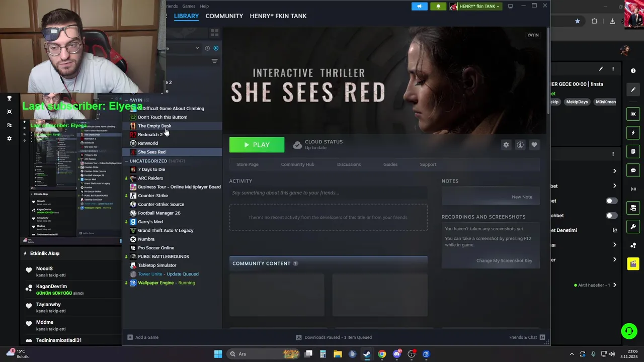
Task: Open Steam notifications bell
Action: click(x=438, y=6)
